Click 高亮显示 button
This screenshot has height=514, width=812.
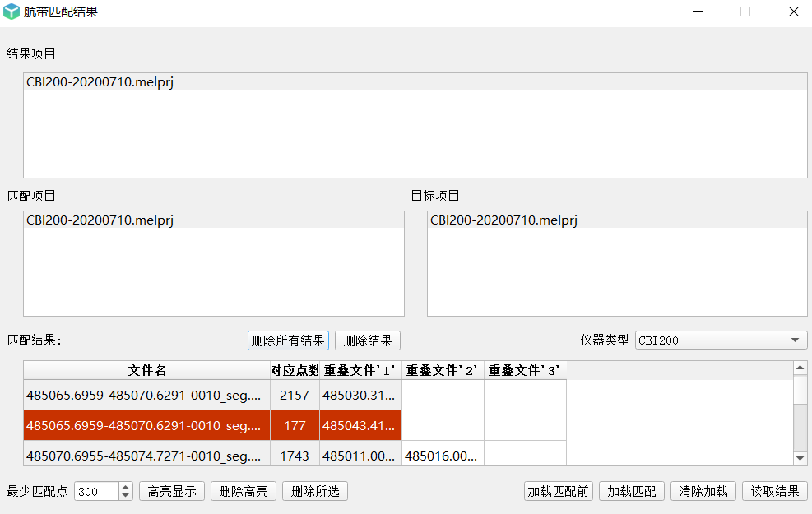pyautogui.click(x=172, y=491)
